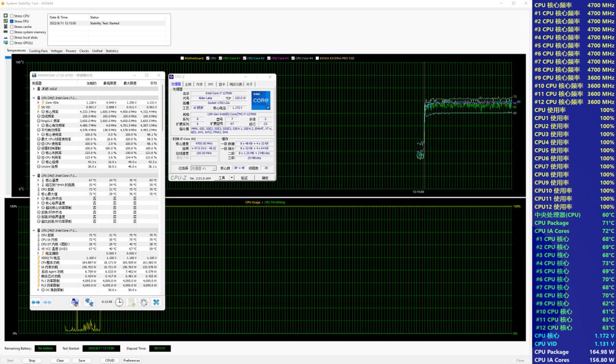
Task: Close HWiNFO sensors with blue X icon
Action: pyautogui.click(x=157, y=302)
